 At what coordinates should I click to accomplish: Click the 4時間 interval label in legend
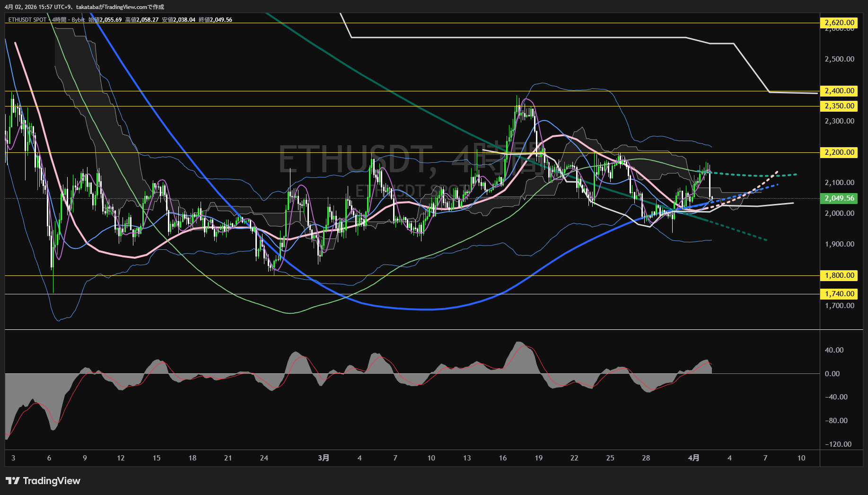pyautogui.click(x=59, y=20)
